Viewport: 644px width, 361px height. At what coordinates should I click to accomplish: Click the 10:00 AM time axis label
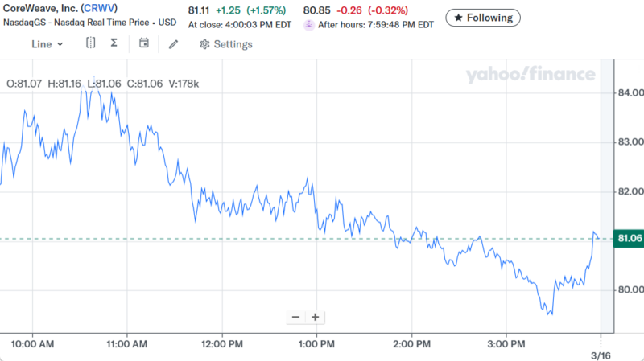point(33,344)
